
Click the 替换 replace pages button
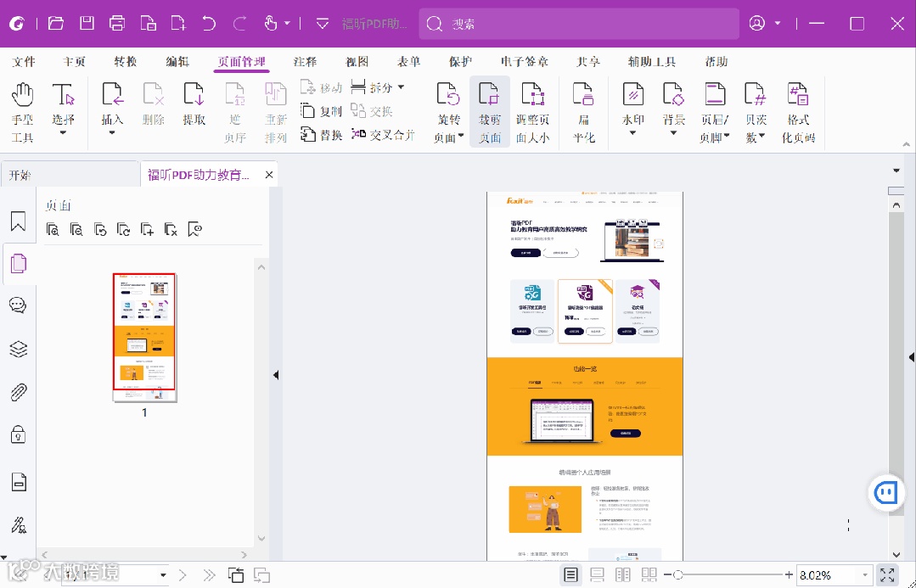tap(321, 135)
